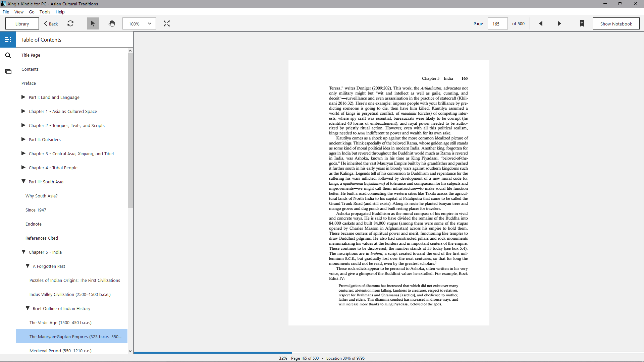Image resolution: width=644 pixels, height=362 pixels.
Task: Open the flashcards panel icon
Action: [8, 71]
